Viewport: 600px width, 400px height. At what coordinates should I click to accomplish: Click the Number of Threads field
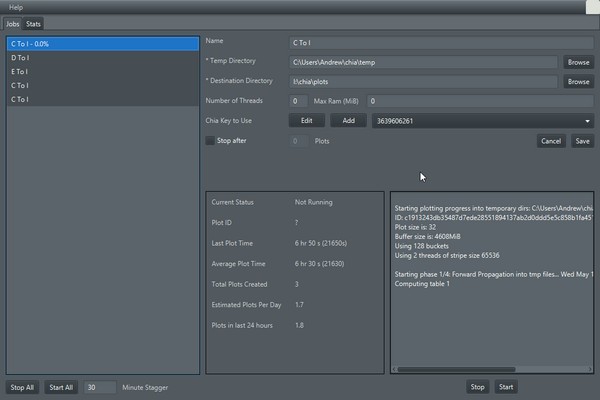(298, 101)
